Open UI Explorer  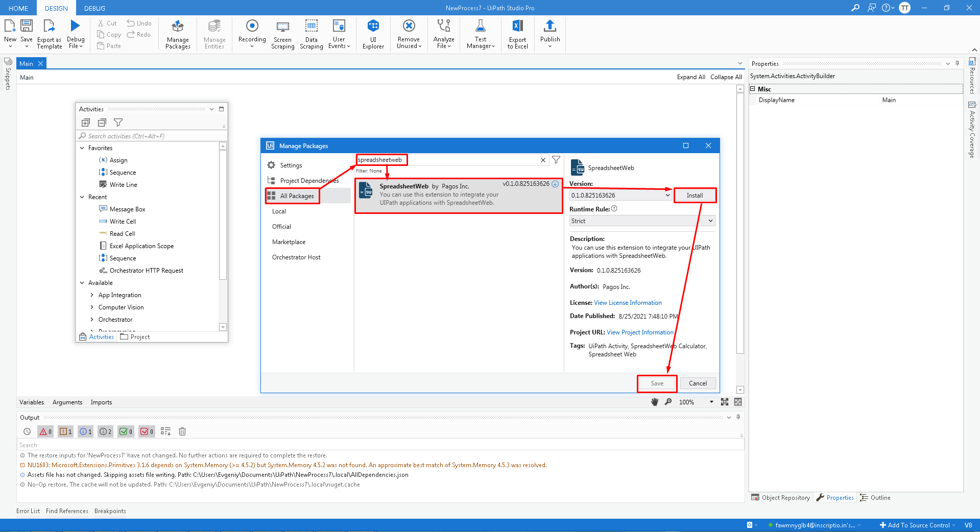tap(373, 34)
